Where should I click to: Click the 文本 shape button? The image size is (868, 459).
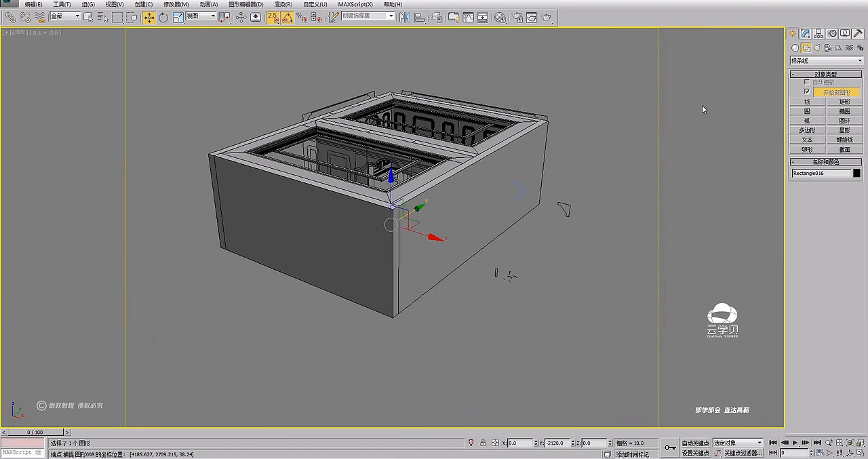click(807, 140)
